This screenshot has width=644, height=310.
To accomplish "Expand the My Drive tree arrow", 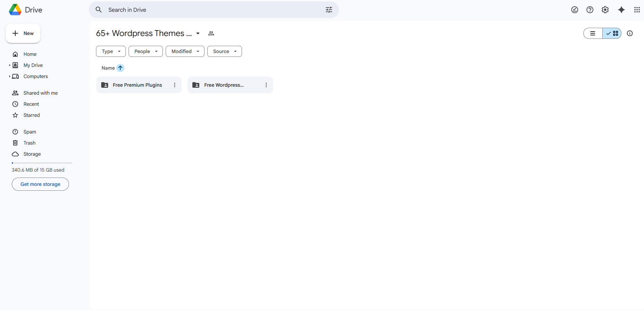I will click(x=9, y=65).
